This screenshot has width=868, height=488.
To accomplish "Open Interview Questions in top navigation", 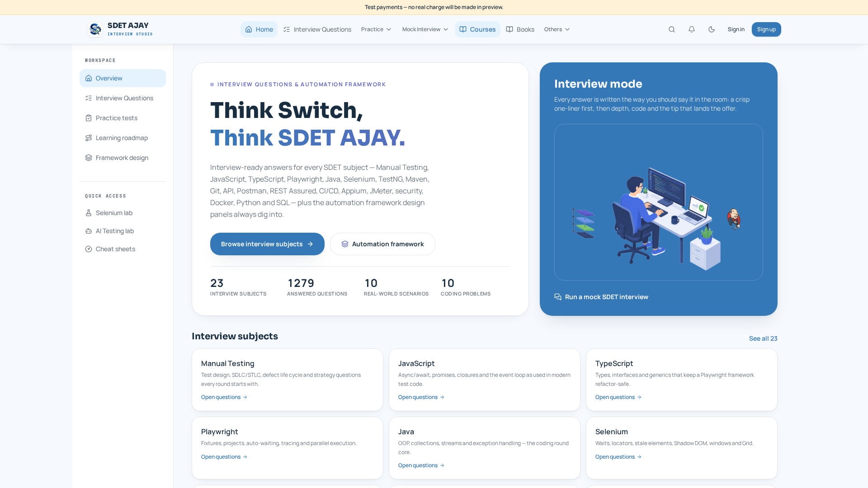I will 317,29.
